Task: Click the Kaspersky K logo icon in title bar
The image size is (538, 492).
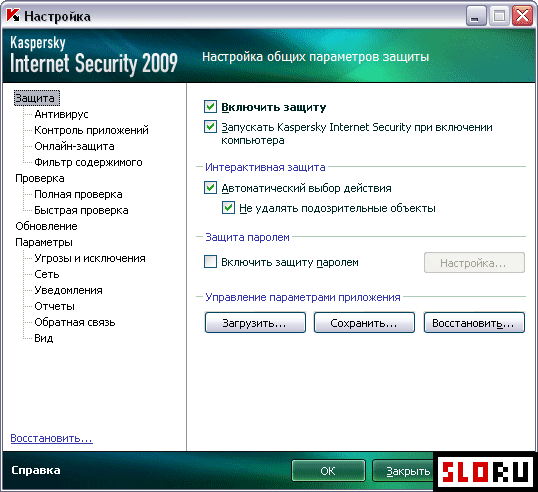Action: 13,15
